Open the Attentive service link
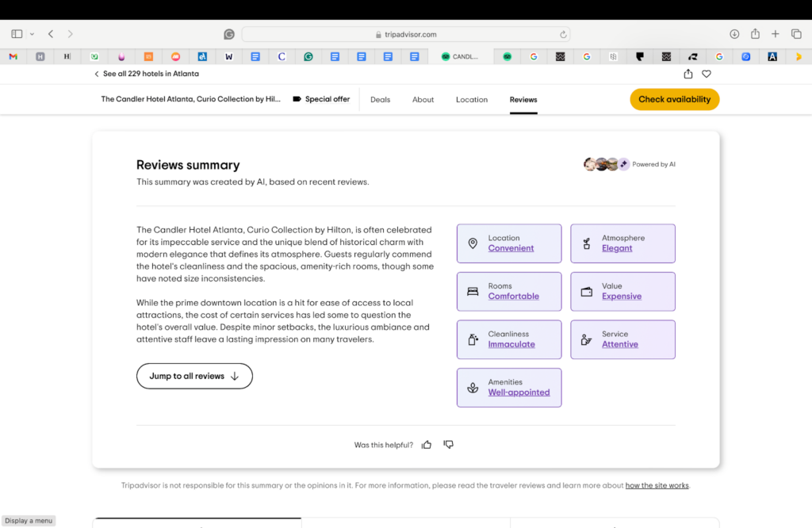 [620, 344]
